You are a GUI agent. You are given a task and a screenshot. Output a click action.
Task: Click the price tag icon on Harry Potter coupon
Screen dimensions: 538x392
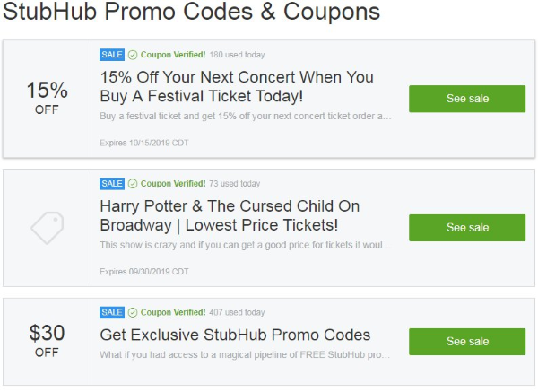[48, 227]
